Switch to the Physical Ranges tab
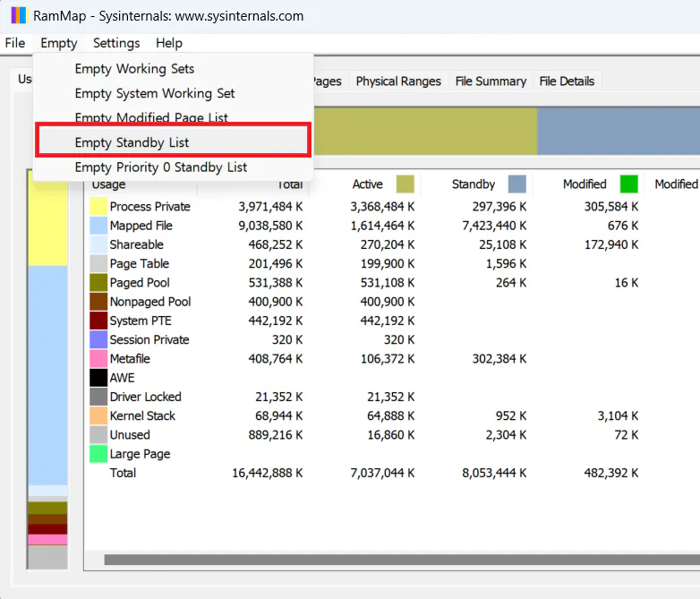 (x=398, y=81)
